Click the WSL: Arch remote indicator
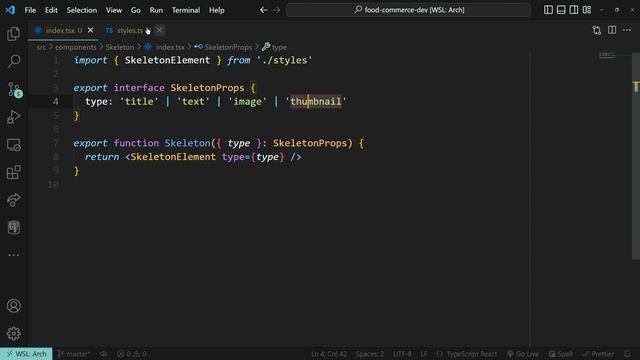640x360 pixels. [x=26, y=354]
